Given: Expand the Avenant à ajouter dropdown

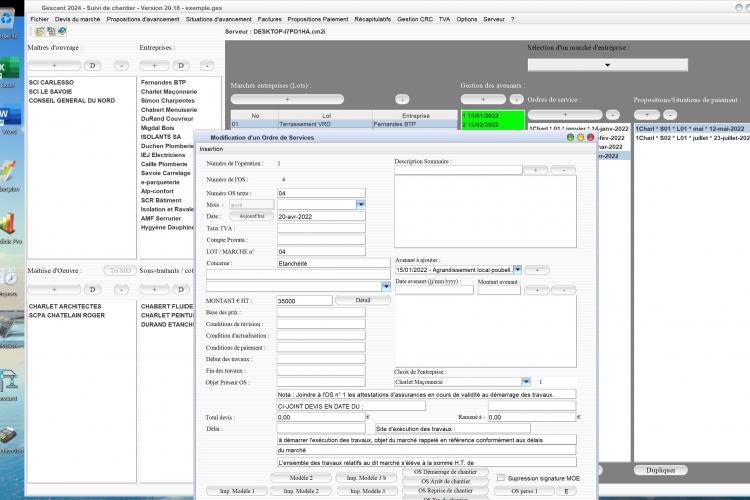Looking at the screenshot, I should 518,270.
